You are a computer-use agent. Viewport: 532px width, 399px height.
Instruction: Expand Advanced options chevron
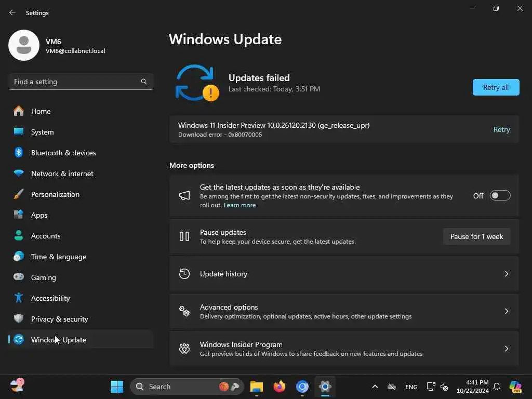506,311
